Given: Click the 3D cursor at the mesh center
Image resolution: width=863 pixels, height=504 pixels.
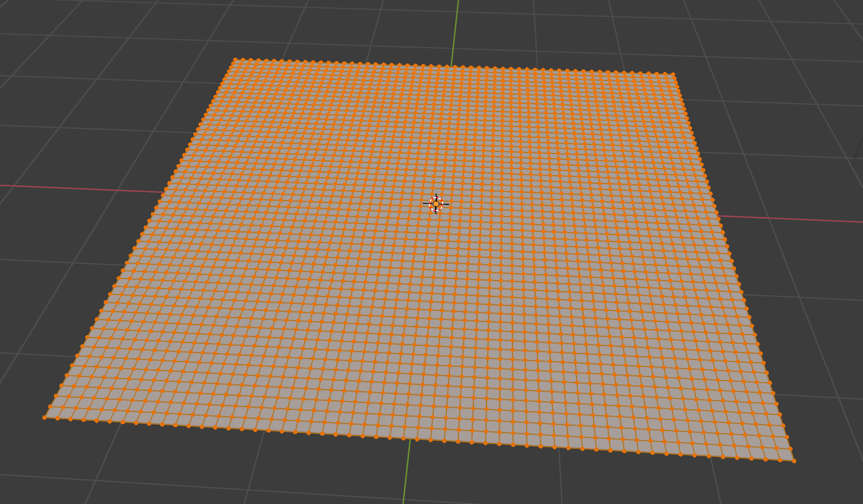Looking at the screenshot, I should (x=436, y=204).
